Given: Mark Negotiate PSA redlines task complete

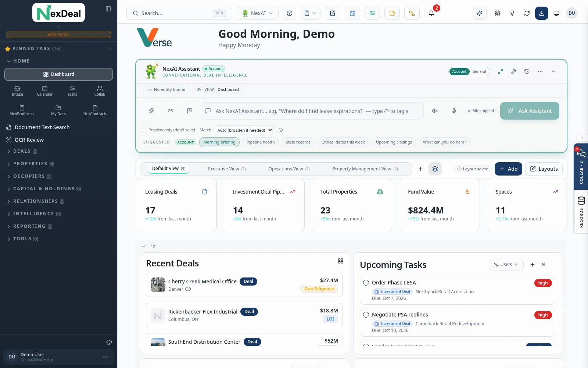Looking at the screenshot, I should (366, 315).
